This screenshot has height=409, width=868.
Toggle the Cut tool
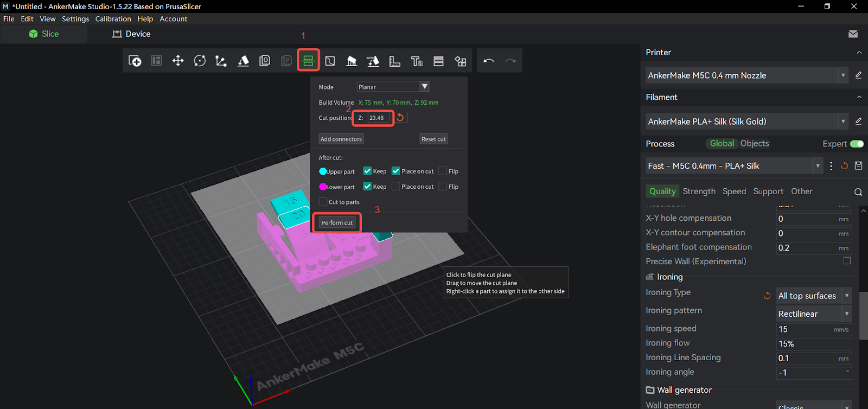308,61
